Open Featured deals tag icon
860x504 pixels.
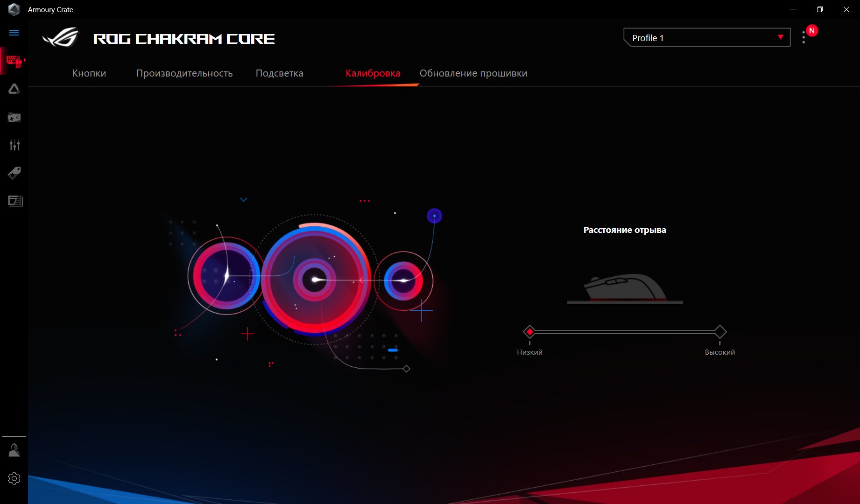point(14,173)
